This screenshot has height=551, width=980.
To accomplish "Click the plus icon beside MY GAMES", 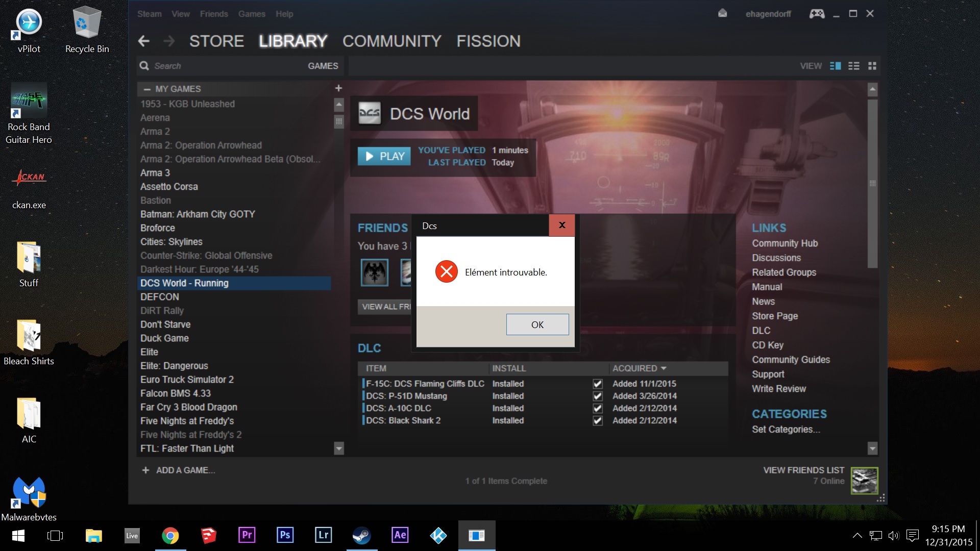I will tap(338, 88).
